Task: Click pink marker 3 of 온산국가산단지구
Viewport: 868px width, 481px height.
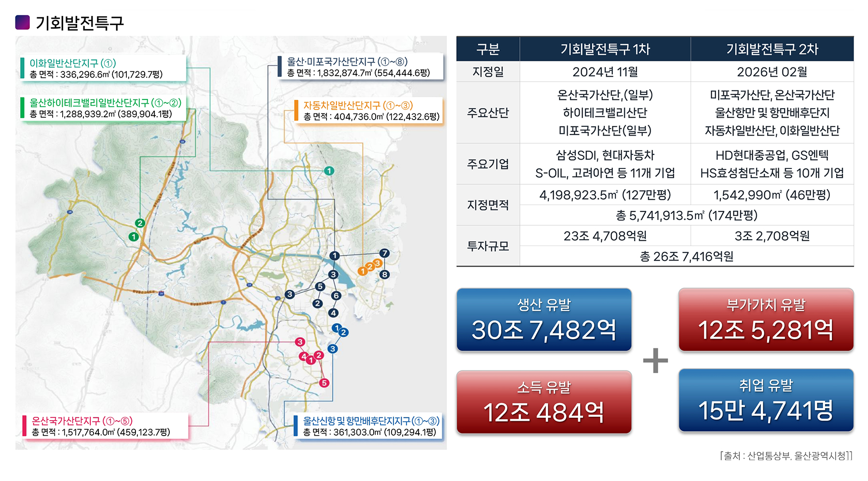Action: [x=300, y=342]
